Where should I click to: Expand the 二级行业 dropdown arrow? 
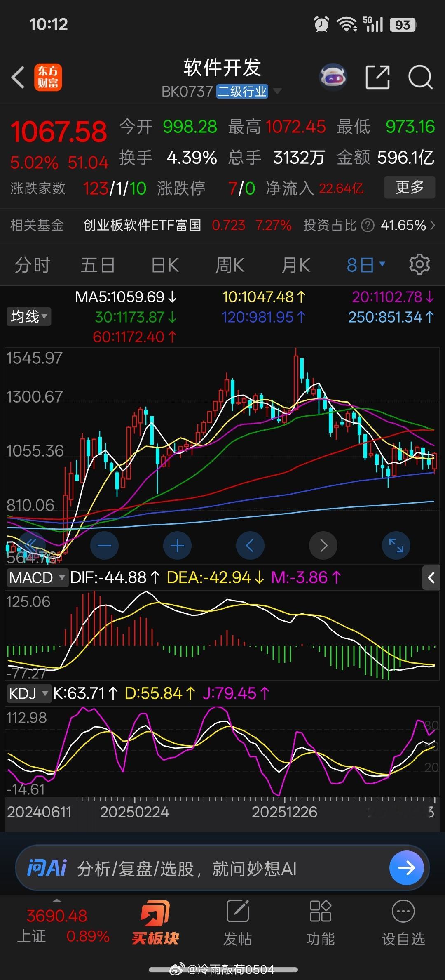click(277, 91)
